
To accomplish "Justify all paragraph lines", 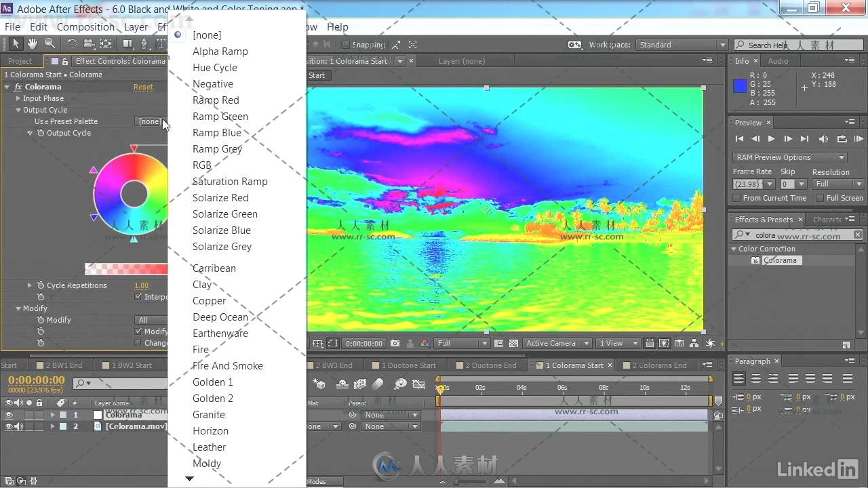I will click(847, 379).
